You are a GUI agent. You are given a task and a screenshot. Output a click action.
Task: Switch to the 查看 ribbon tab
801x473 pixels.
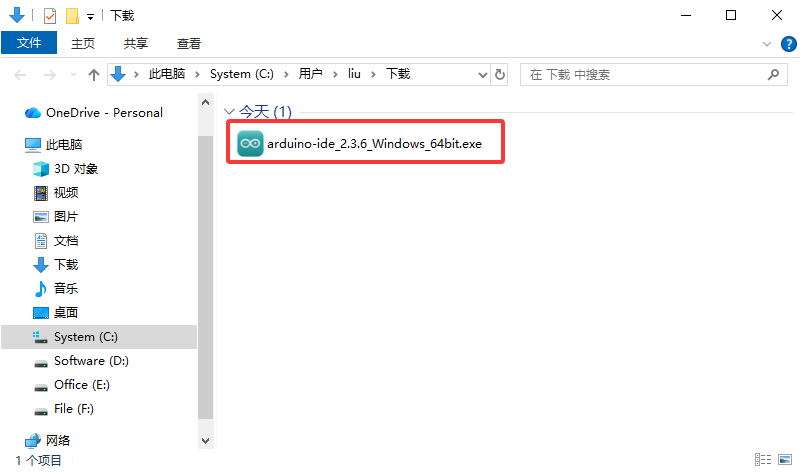coord(189,43)
